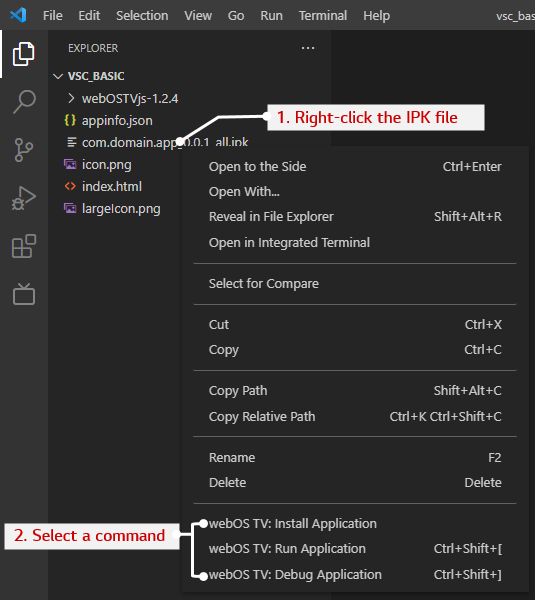Screen dimensions: 535x600
Task: Open the Run menu
Action: coord(271,16)
